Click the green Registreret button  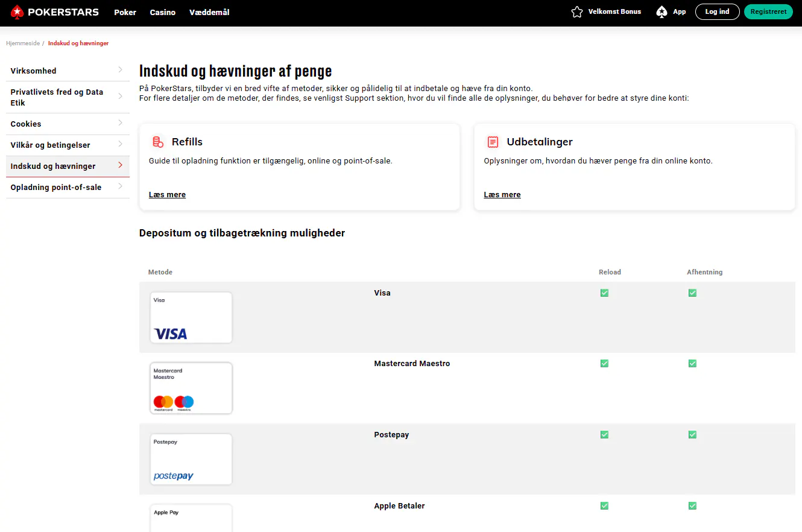[x=768, y=12]
